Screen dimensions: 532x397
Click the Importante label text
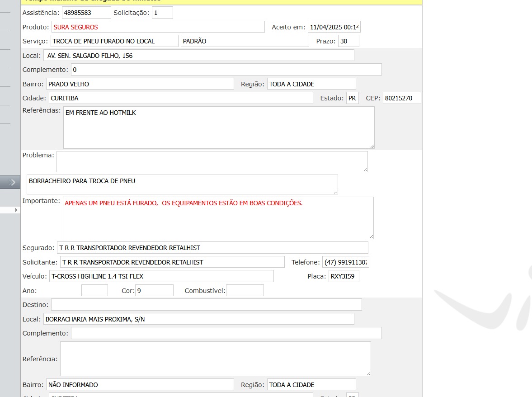(x=41, y=201)
